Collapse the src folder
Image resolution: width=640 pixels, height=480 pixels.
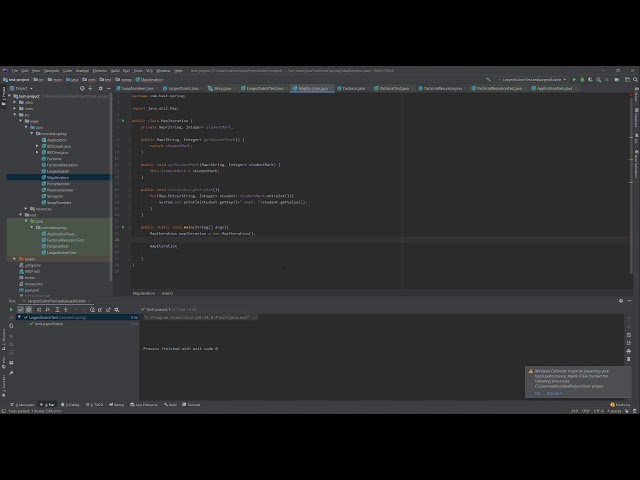click(15, 115)
